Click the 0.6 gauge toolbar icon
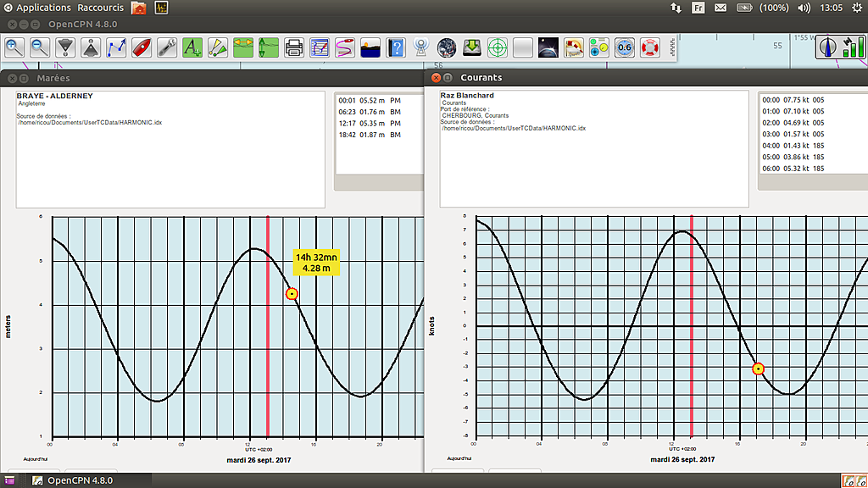Screen dimensions: 868x488 pos(625,47)
